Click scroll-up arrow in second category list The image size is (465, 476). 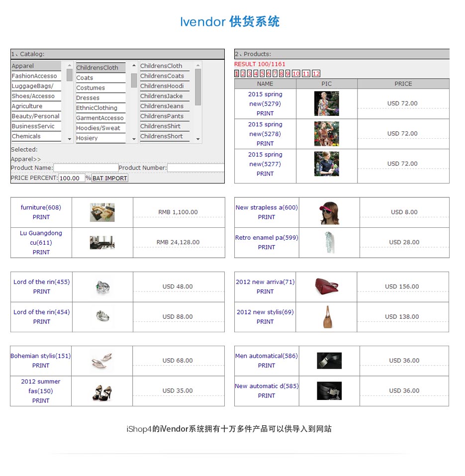[134, 66]
